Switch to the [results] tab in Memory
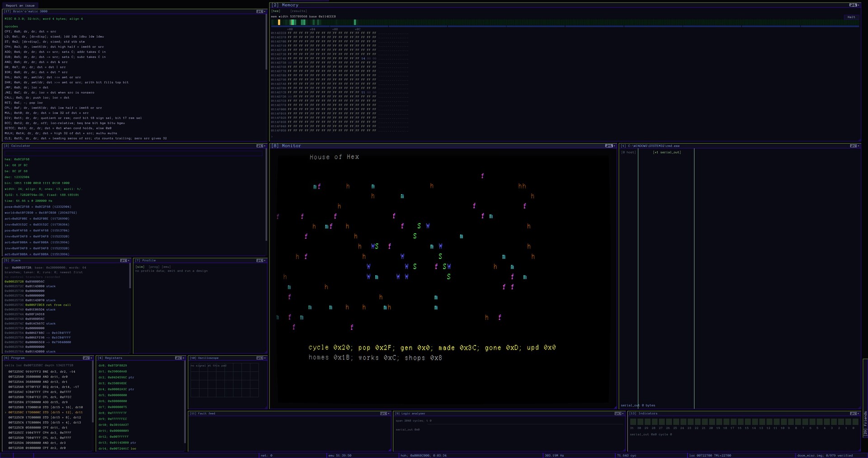The width and height of the screenshot is (868, 458). click(x=298, y=11)
